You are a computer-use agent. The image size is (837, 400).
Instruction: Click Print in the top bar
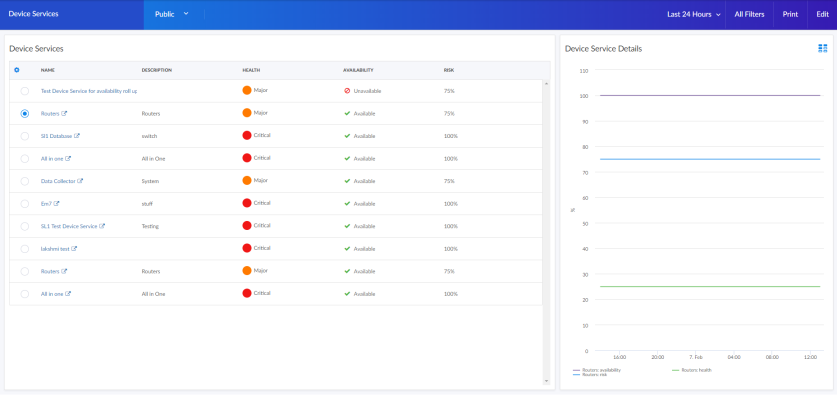point(790,14)
